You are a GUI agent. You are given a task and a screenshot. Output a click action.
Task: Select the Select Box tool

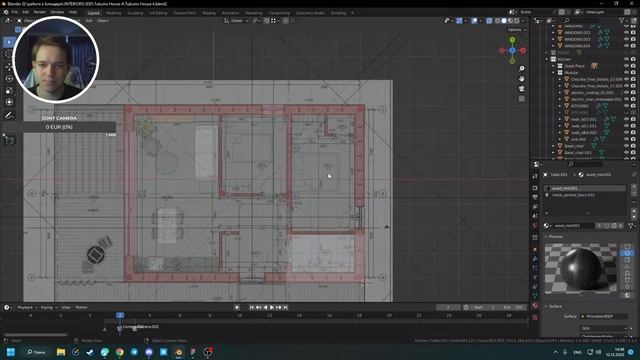[9, 42]
